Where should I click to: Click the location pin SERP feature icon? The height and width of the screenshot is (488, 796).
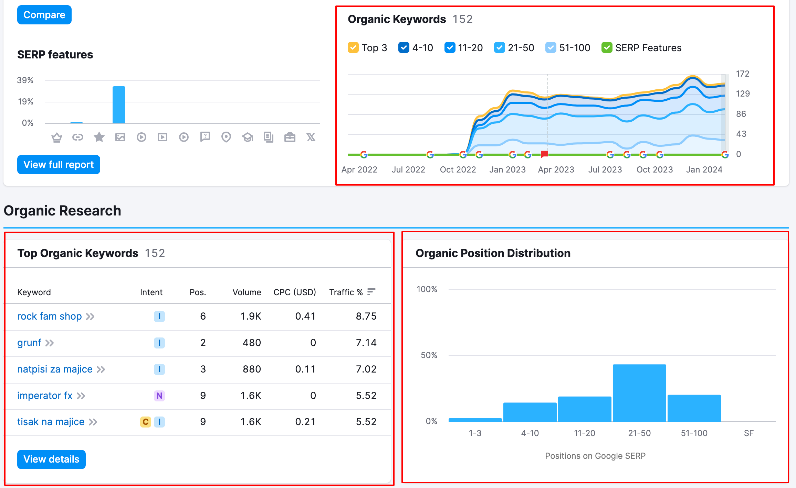[x=226, y=137]
